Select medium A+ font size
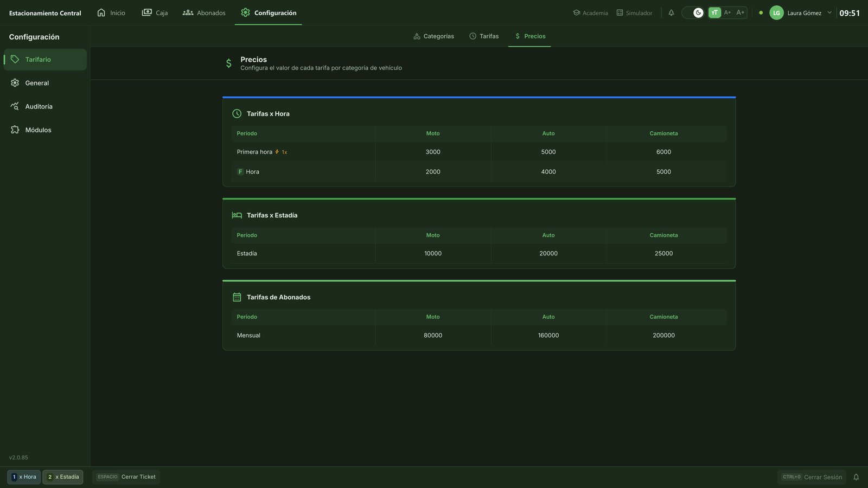This screenshot has width=868, height=488. 727,12
